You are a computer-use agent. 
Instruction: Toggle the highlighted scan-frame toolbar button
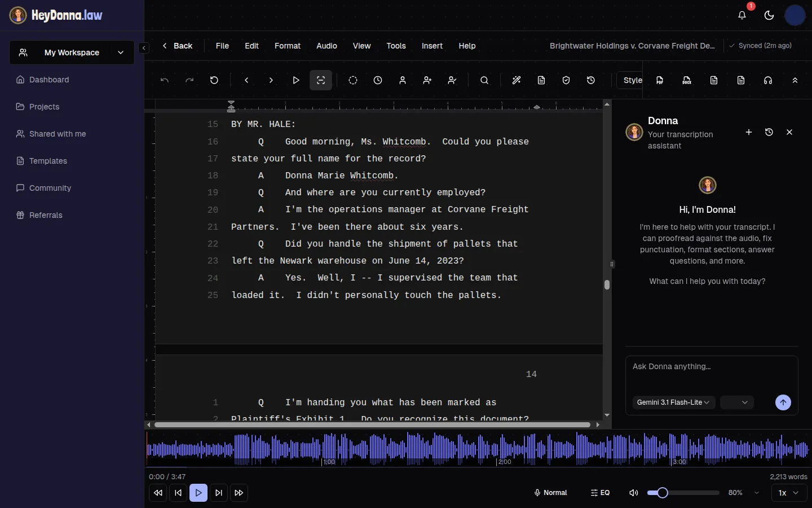click(321, 80)
